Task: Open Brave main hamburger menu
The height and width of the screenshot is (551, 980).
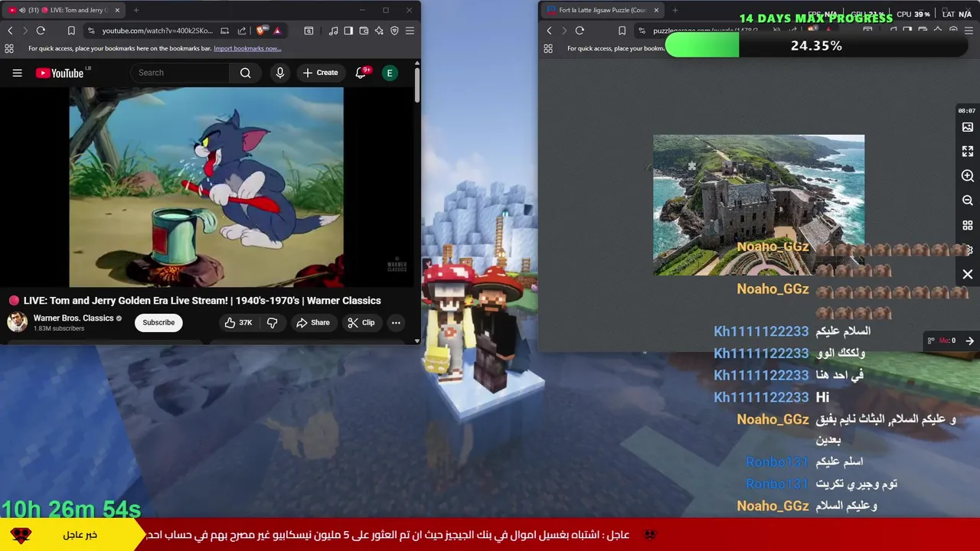Action: [x=410, y=31]
